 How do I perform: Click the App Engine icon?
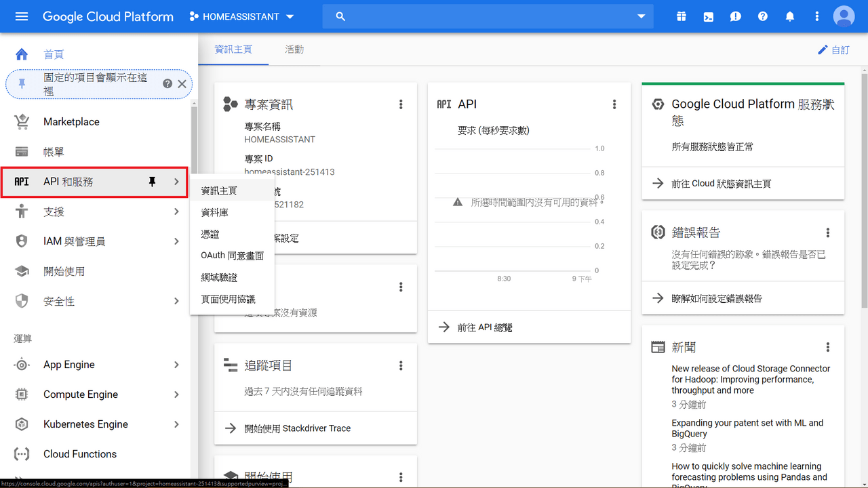[x=22, y=365]
